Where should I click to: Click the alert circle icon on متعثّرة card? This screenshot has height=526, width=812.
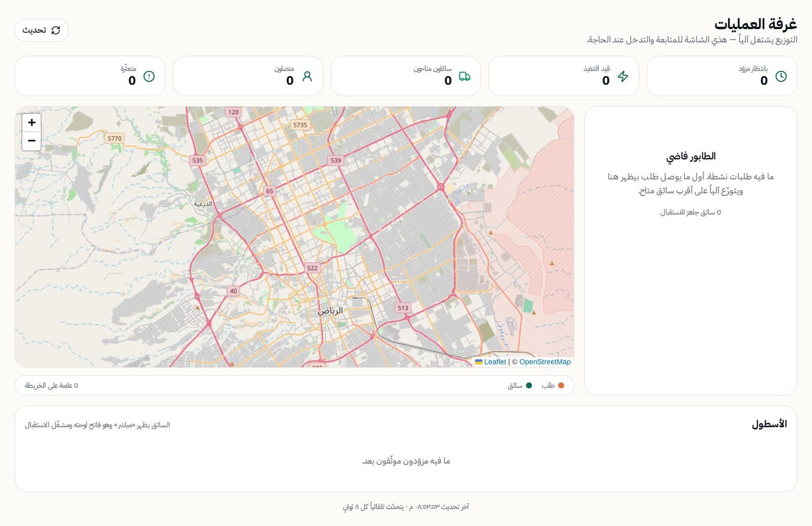point(149,76)
